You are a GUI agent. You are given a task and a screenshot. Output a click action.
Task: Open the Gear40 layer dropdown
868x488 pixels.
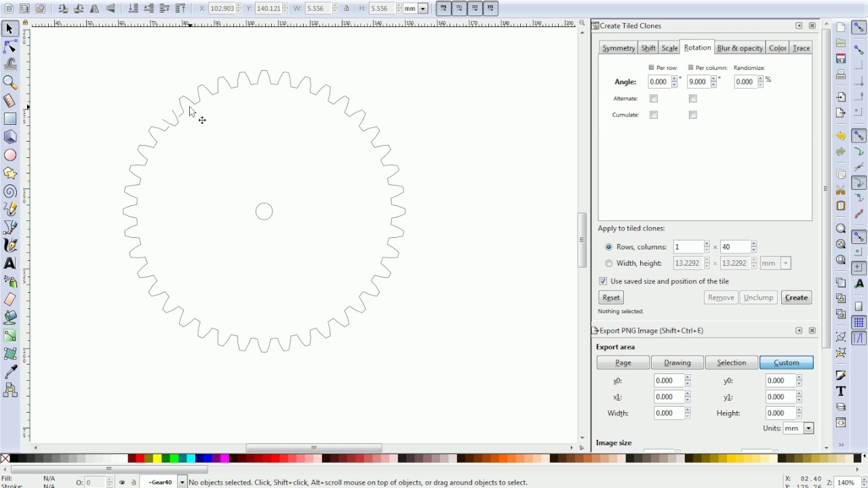point(182,482)
